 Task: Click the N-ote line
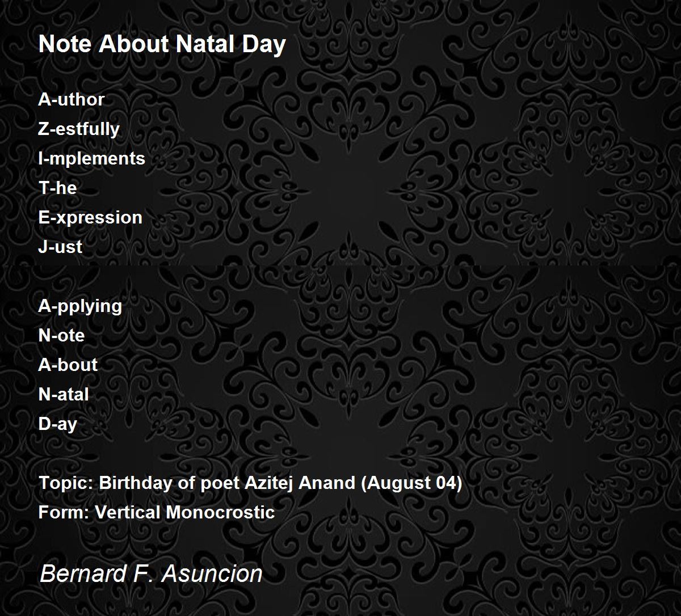(x=61, y=335)
